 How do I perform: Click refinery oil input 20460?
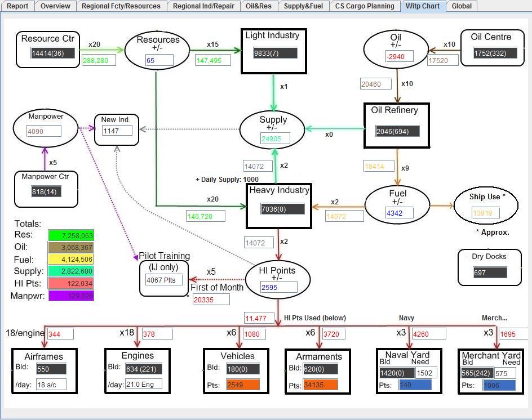[376, 84]
